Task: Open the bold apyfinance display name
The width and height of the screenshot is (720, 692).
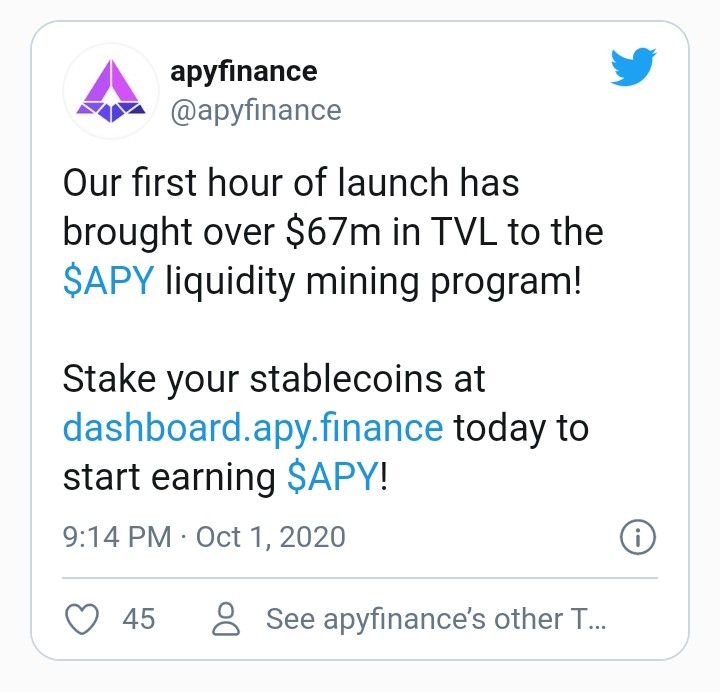Action: [x=243, y=72]
